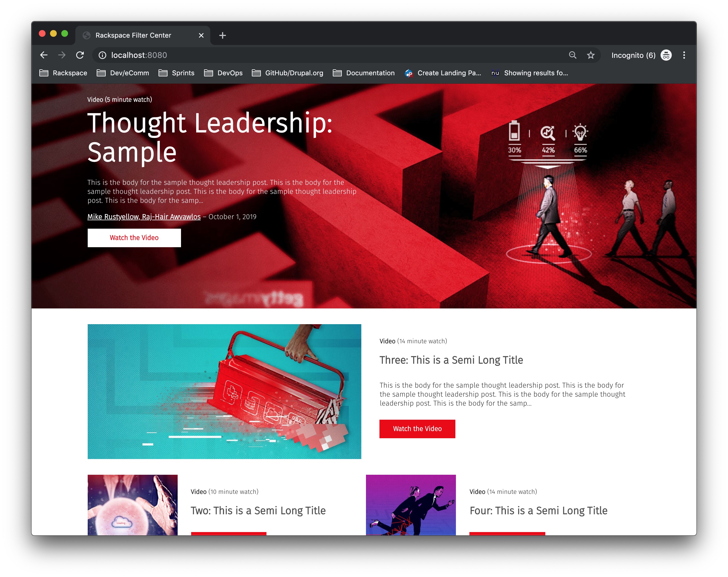Bookmark the page using the star icon
The image size is (728, 577).
pyautogui.click(x=591, y=55)
